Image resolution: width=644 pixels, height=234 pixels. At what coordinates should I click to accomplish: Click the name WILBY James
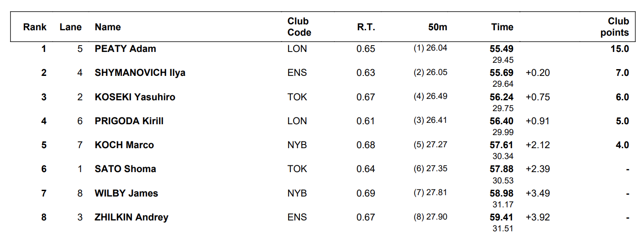coord(126,193)
